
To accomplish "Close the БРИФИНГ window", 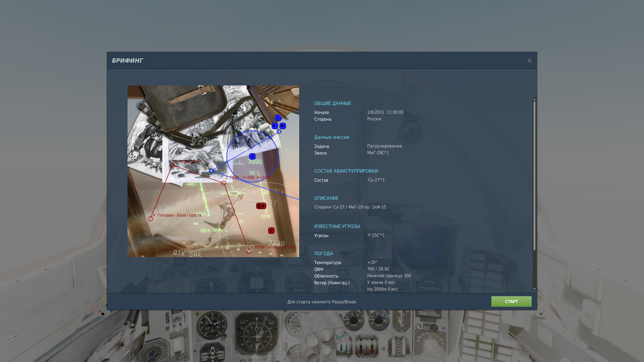I will (529, 61).
